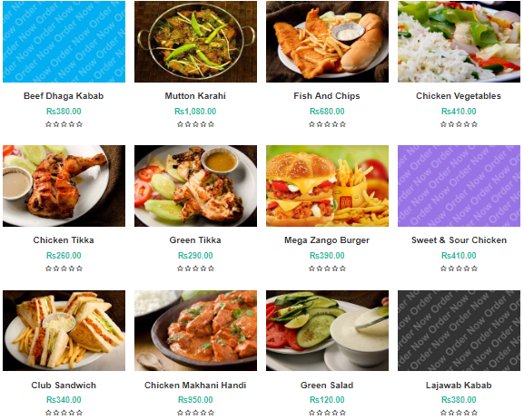
Task: Click the blue Beef Dhaga Kabab placeholder
Action: (x=64, y=42)
